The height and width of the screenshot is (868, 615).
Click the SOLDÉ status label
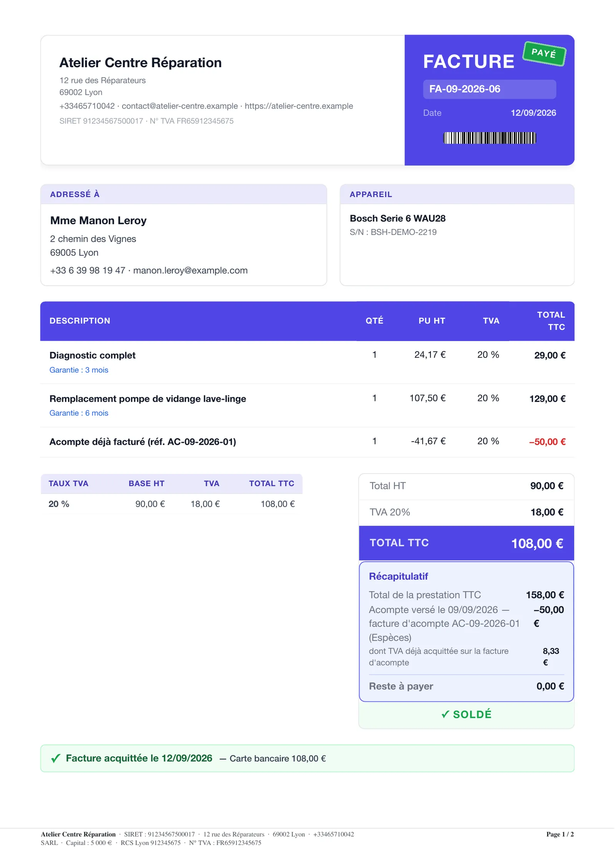pos(467,714)
